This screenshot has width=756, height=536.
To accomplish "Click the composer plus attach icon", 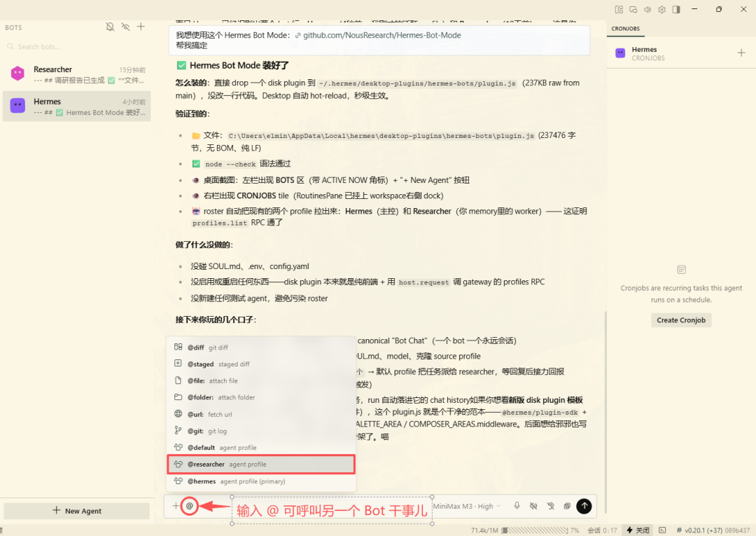I will pyautogui.click(x=176, y=506).
